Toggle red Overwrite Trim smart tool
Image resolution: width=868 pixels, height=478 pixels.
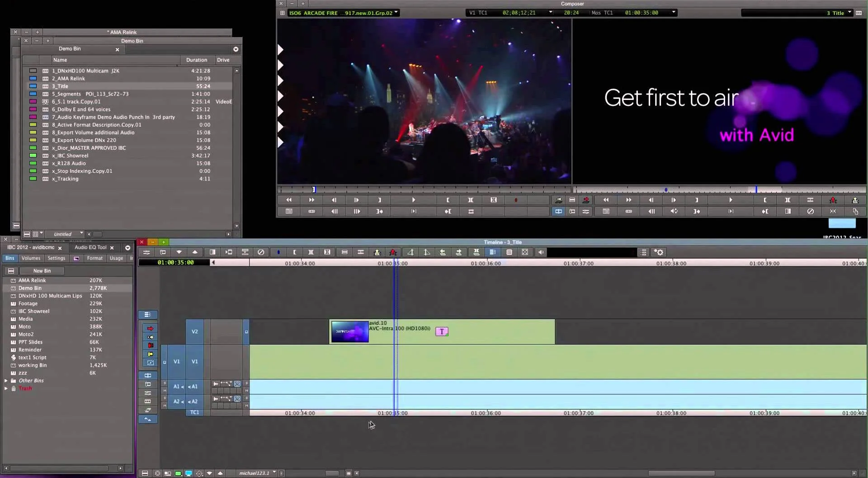pos(151,345)
